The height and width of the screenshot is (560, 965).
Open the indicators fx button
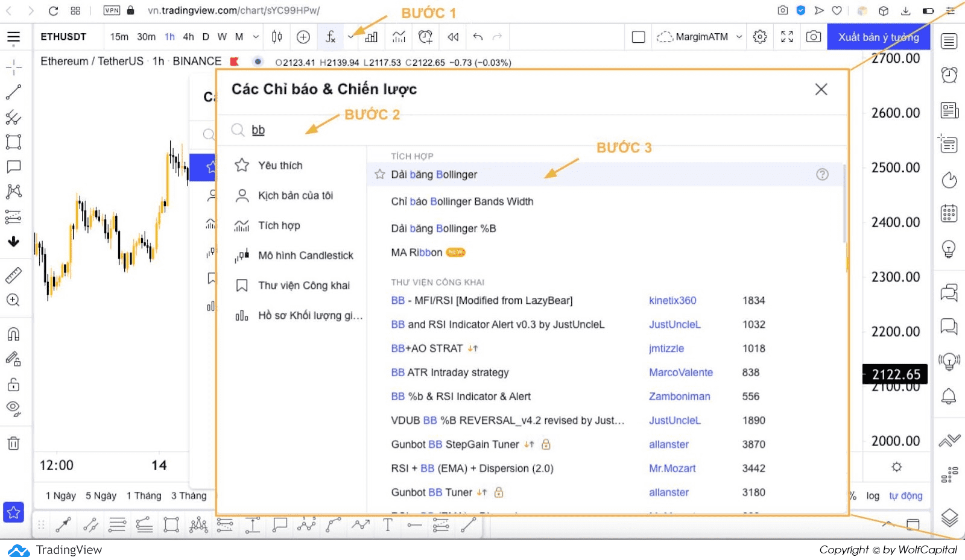[330, 37]
